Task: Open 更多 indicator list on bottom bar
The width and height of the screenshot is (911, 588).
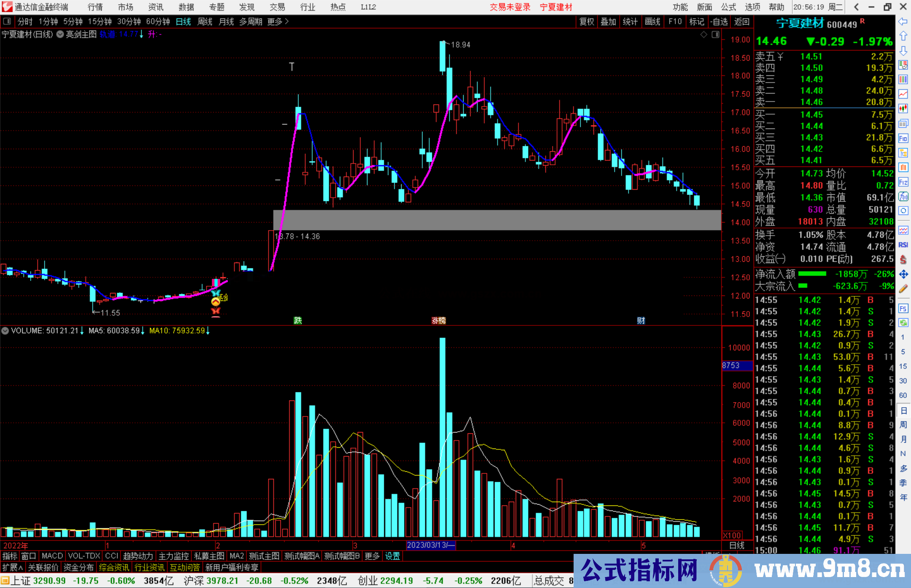Action: (x=372, y=556)
